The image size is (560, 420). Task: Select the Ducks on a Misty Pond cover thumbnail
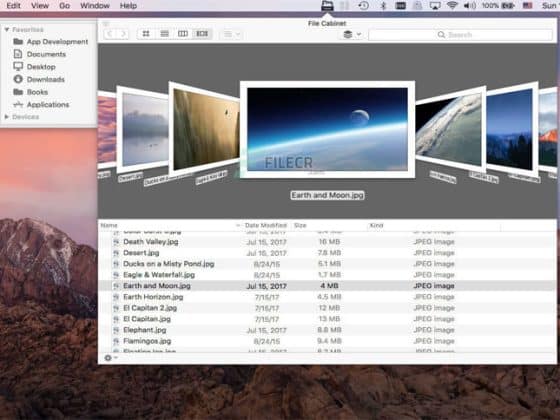[x=143, y=129]
